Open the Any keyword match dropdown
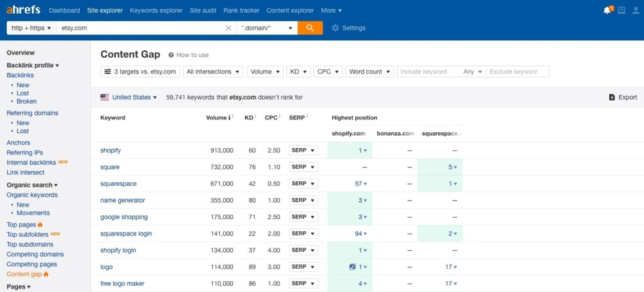The height and width of the screenshot is (292, 644). (x=472, y=72)
